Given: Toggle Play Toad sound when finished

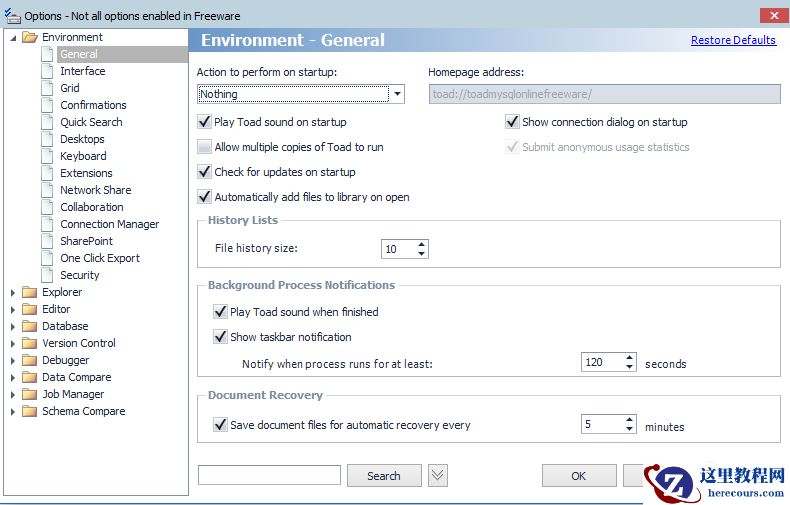Looking at the screenshot, I should click(x=220, y=312).
